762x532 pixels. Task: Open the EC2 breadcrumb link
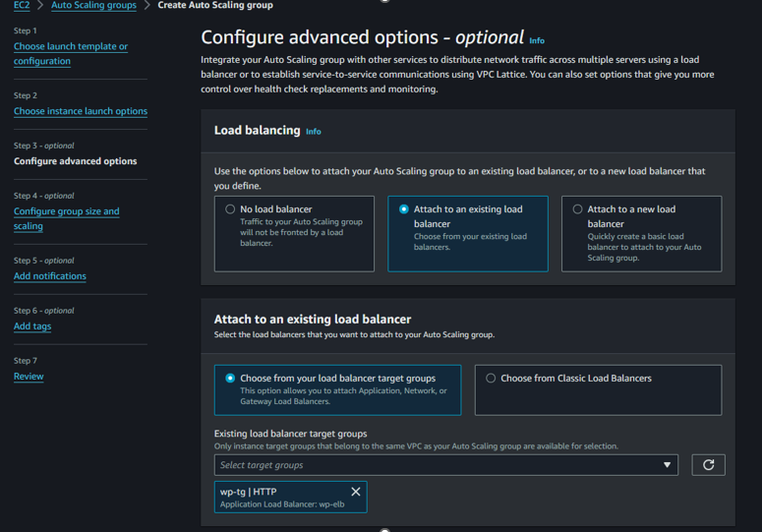(22, 6)
